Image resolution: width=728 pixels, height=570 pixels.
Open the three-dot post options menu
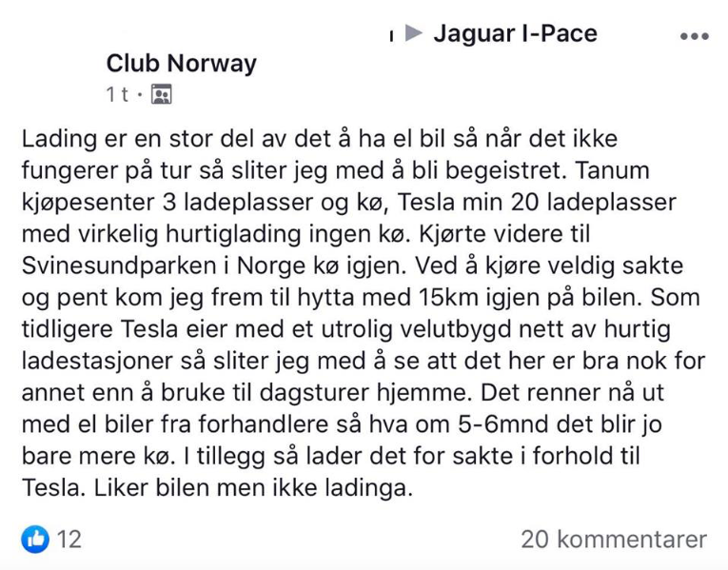(x=694, y=36)
